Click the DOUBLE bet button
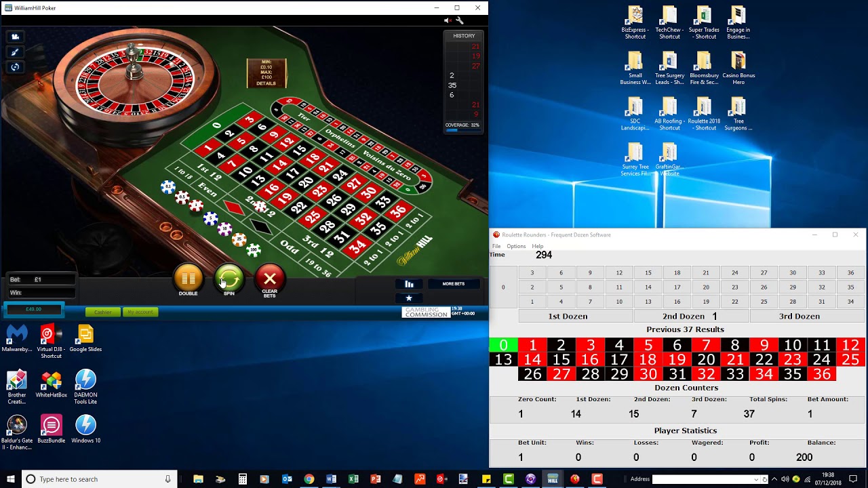Screen dimensions: 868x488 188,278
